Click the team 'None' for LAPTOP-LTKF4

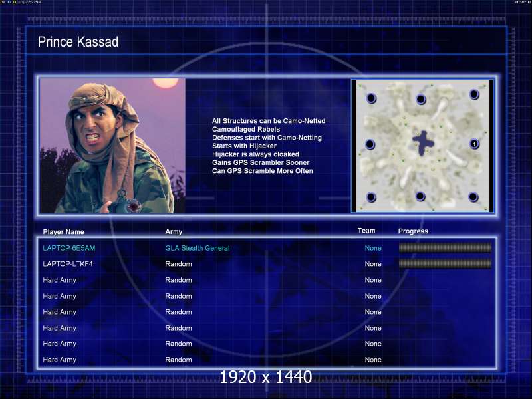tap(373, 264)
